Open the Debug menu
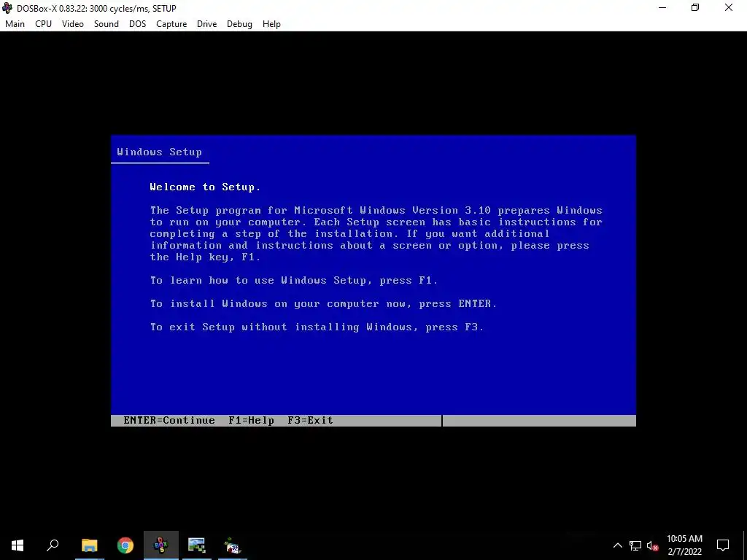The width and height of the screenshot is (747, 560). pos(239,24)
